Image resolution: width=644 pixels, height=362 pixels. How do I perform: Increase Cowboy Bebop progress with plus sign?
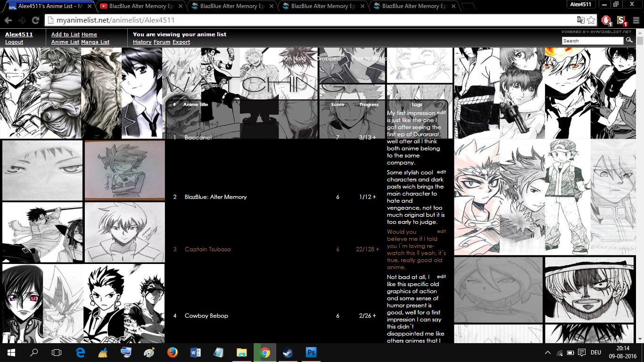coord(374,316)
